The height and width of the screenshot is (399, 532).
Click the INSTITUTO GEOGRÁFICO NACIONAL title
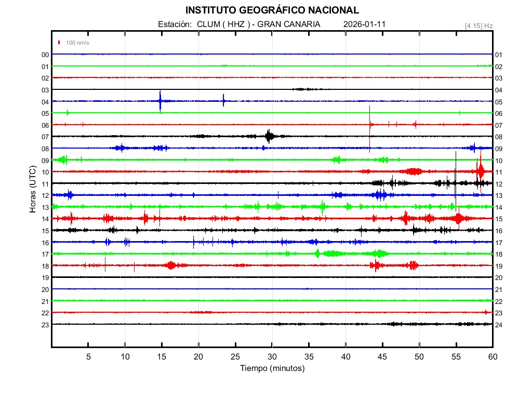click(272, 10)
